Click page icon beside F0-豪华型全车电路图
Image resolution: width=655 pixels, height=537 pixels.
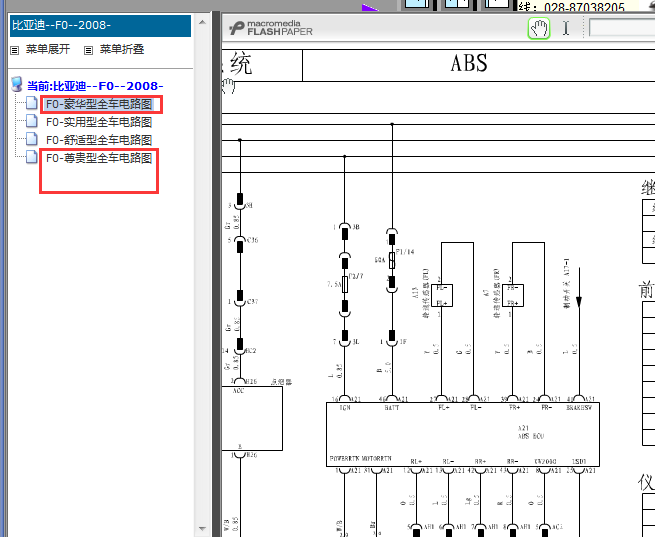31,103
